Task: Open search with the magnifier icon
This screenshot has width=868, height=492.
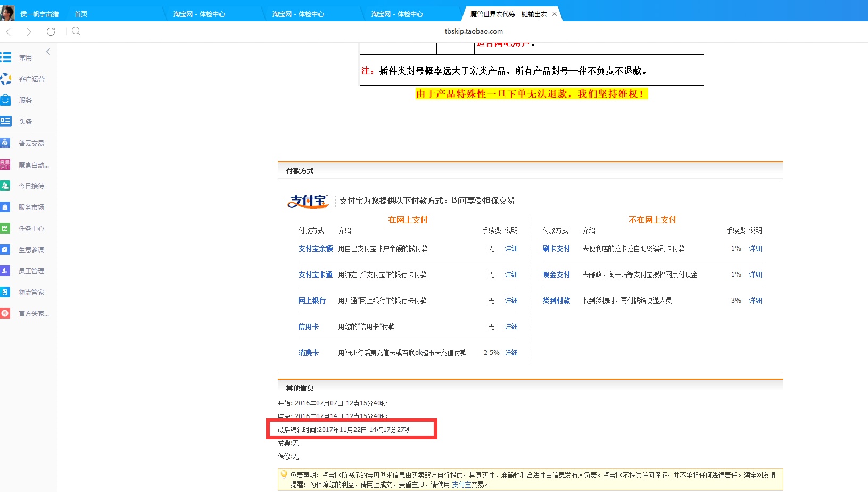Action: tap(76, 31)
